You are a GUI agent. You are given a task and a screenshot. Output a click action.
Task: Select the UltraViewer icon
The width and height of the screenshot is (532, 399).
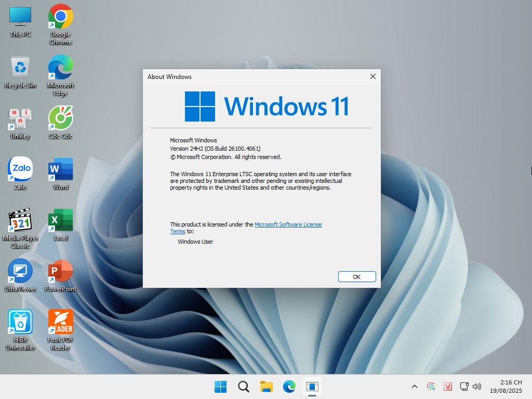(x=20, y=275)
